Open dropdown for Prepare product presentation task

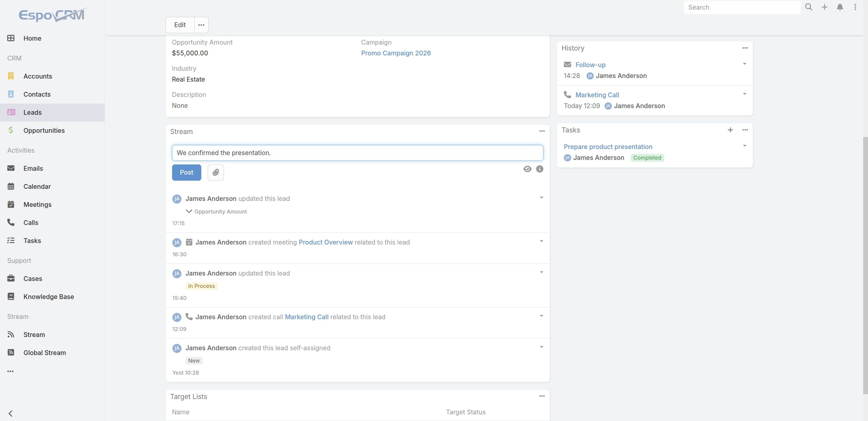[744, 146]
